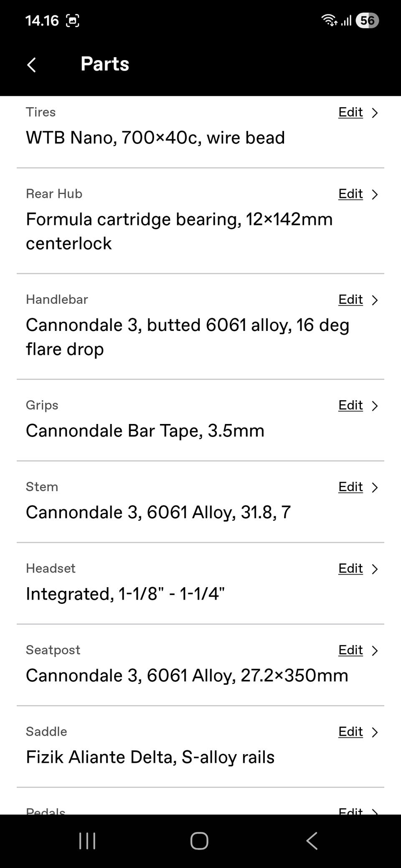Tap the battery level indicator
Screen dimensions: 401x868
click(367, 20)
